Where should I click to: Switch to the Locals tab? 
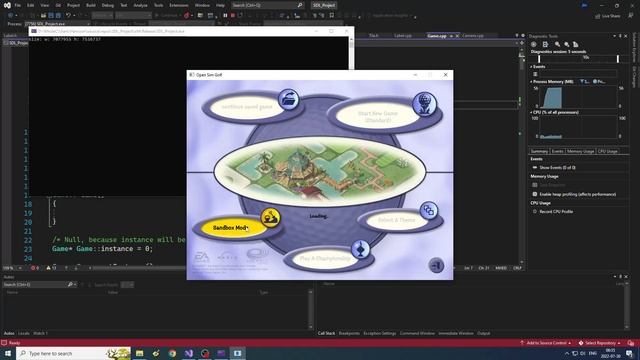point(24,333)
